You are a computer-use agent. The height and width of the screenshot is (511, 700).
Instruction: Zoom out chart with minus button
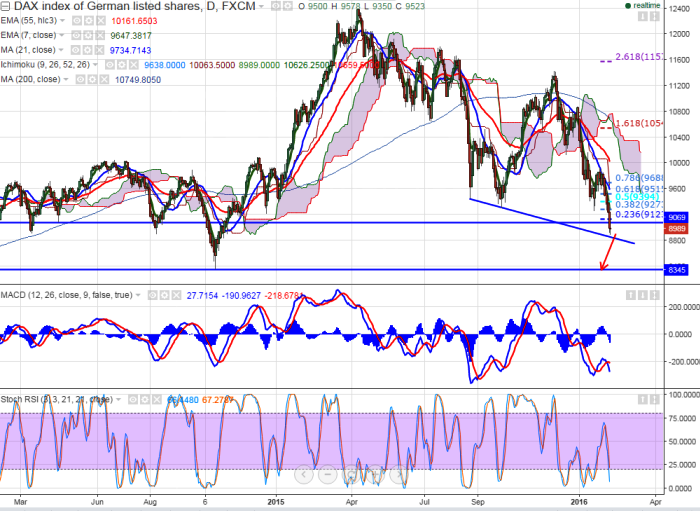tap(328, 474)
